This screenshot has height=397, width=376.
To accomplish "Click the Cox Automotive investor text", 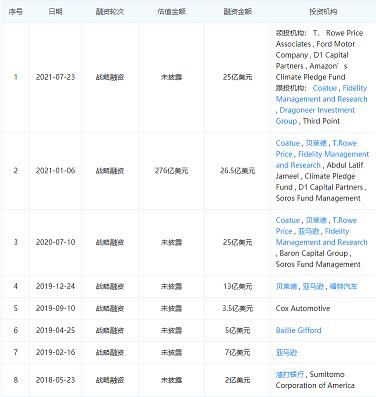I will coord(303,308).
